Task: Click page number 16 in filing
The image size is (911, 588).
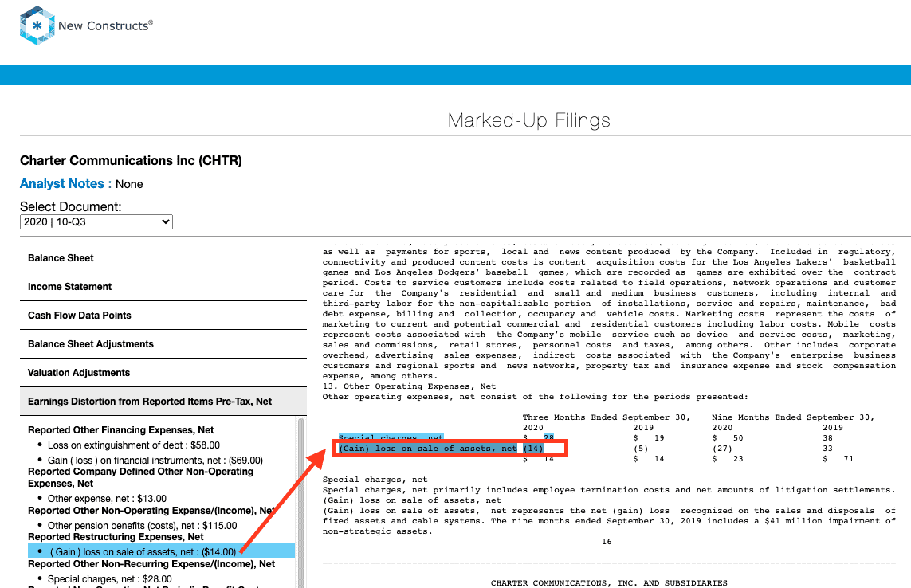Action: pyautogui.click(x=607, y=542)
